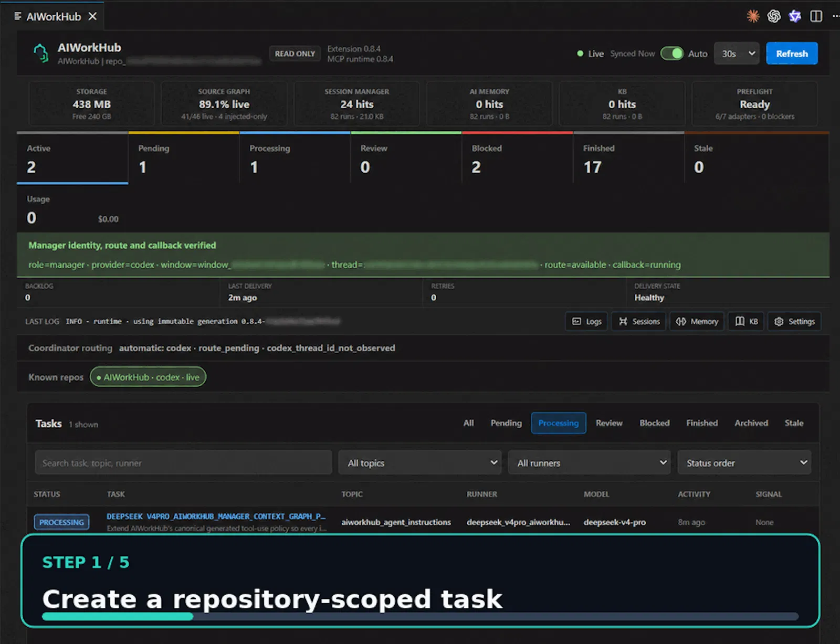
Task: Open Settings gear button
Action: pos(794,321)
